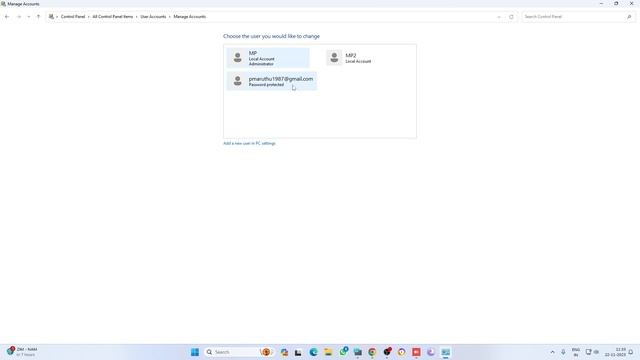Open Add a new user in PC settings

pos(249,143)
